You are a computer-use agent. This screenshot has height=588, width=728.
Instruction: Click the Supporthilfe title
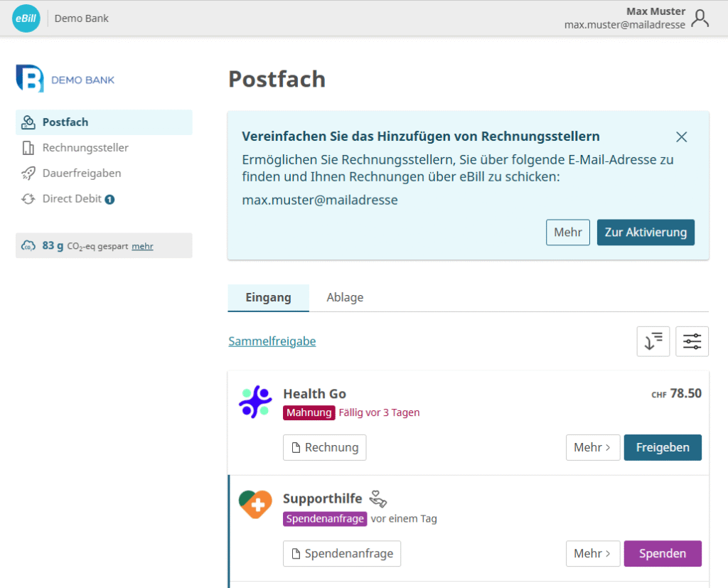[x=323, y=499]
